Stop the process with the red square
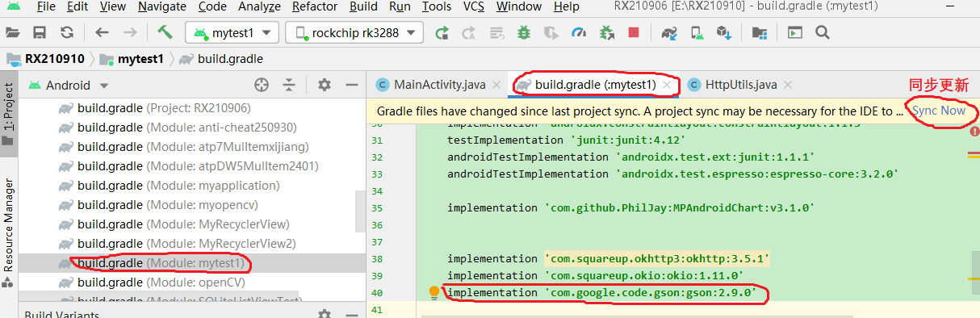980x318 pixels. coord(634,33)
